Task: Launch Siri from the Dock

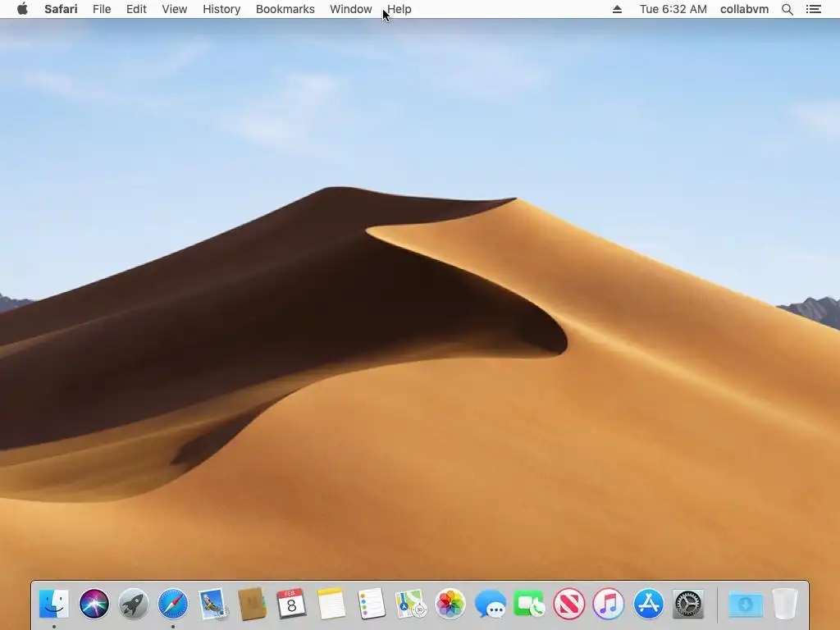Action: point(94,604)
